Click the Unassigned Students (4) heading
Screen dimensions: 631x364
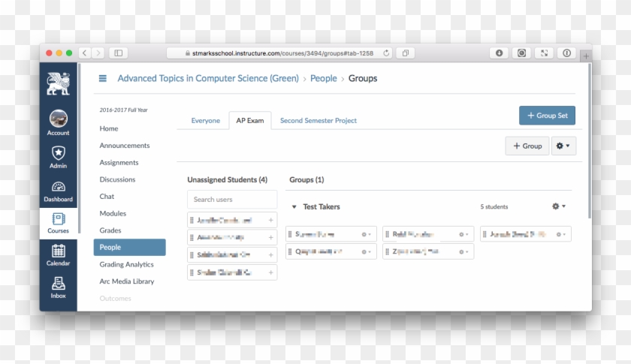(x=227, y=179)
